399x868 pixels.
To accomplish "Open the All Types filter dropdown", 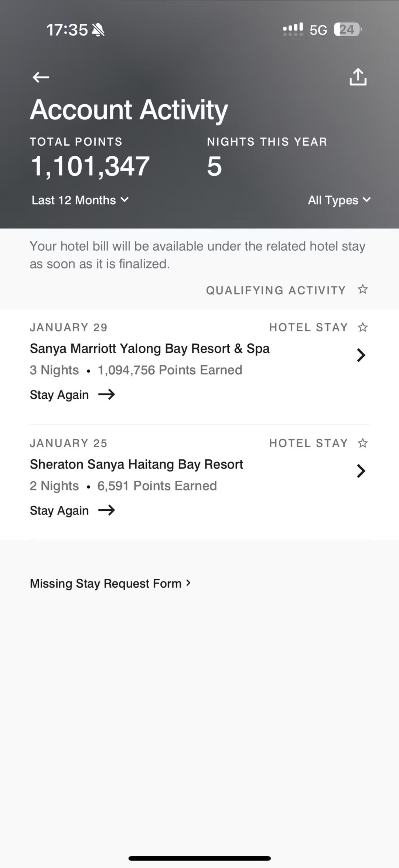I will coord(339,200).
